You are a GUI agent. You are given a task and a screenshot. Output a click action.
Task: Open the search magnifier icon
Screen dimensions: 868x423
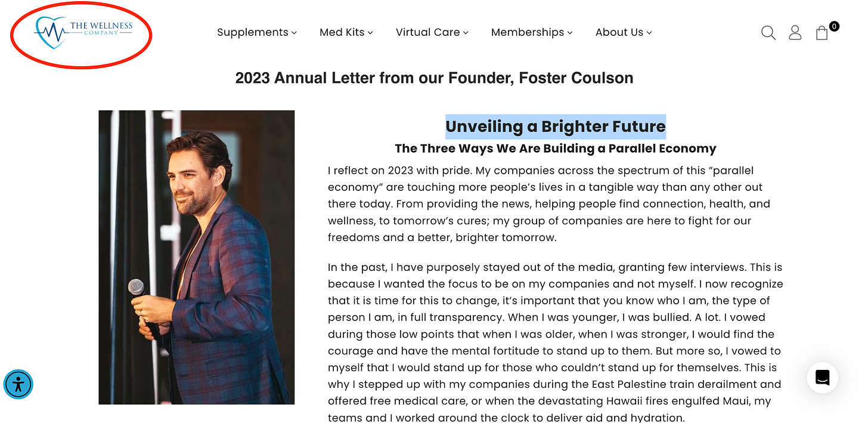[768, 33]
